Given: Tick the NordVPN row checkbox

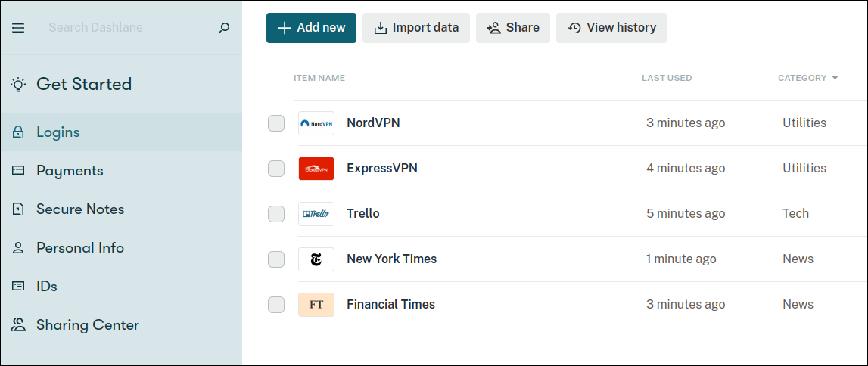Looking at the screenshot, I should click(x=276, y=123).
